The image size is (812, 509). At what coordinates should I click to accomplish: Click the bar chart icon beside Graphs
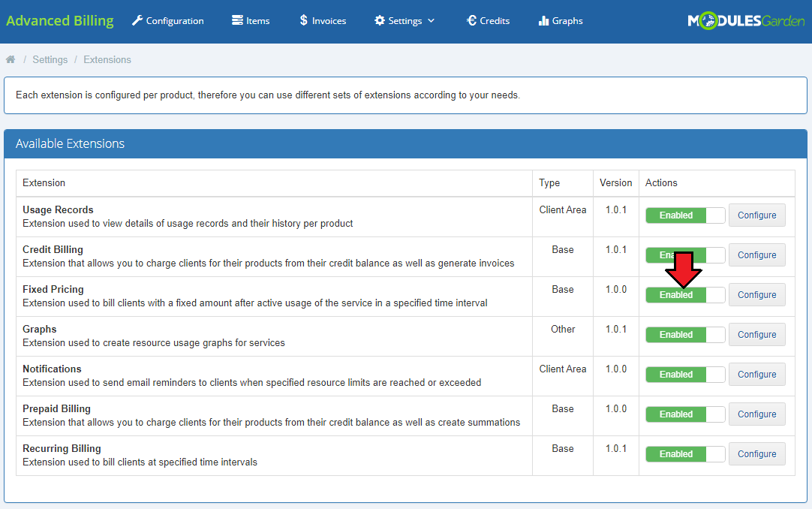[543, 21]
